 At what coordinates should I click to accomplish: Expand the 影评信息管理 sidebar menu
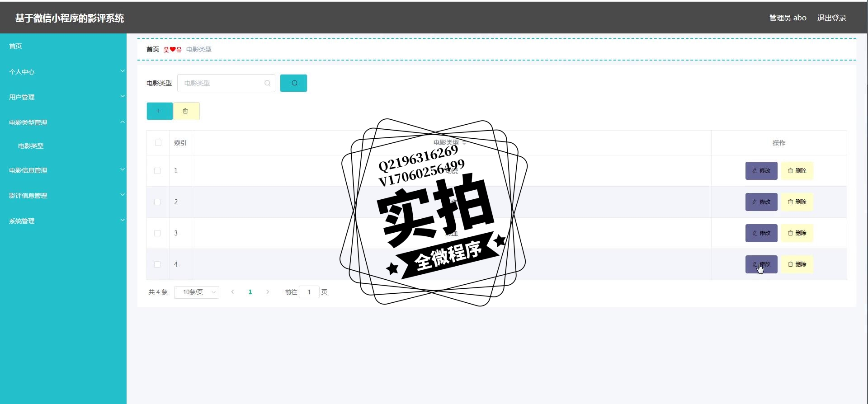click(63, 195)
